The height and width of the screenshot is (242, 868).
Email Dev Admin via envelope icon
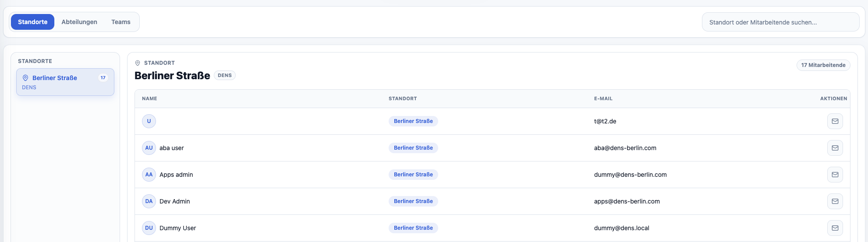point(835,201)
